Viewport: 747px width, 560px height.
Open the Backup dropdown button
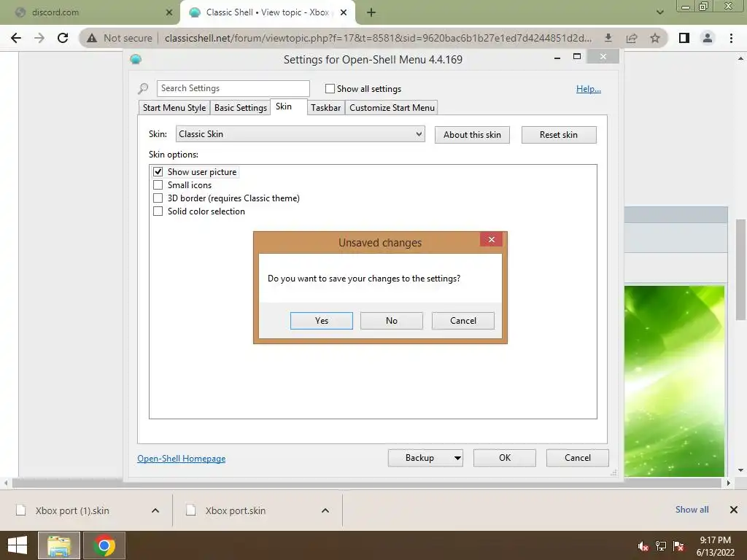(x=425, y=458)
